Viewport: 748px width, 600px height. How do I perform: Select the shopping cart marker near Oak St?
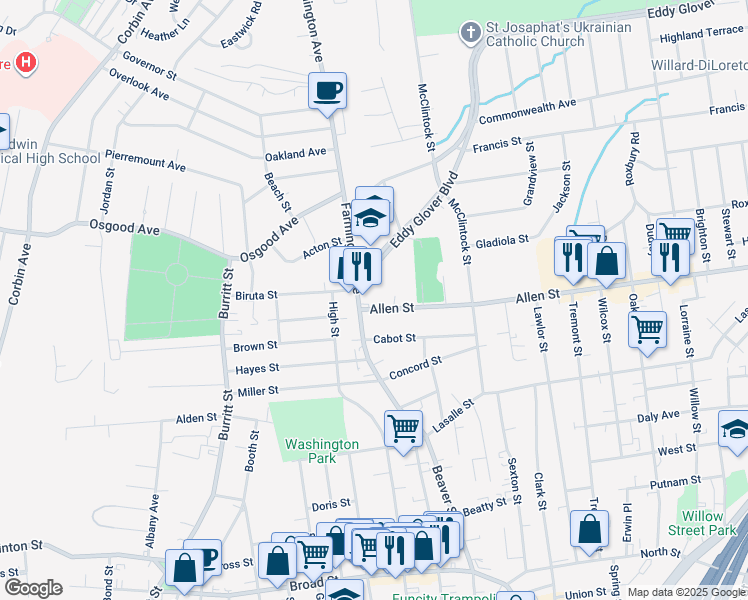pyautogui.click(x=648, y=328)
